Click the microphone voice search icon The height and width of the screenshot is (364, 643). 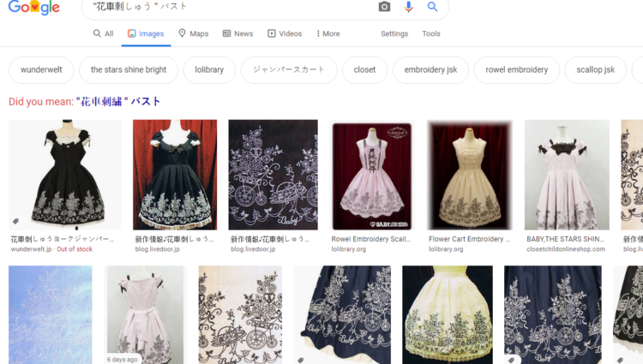point(409,7)
